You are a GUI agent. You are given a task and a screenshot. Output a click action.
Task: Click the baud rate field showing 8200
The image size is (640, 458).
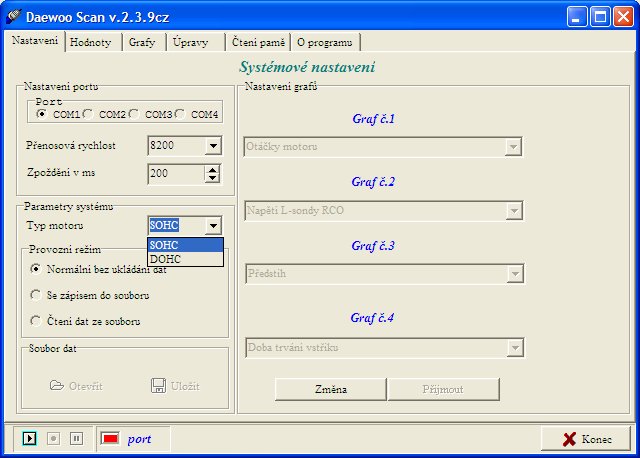pos(176,146)
